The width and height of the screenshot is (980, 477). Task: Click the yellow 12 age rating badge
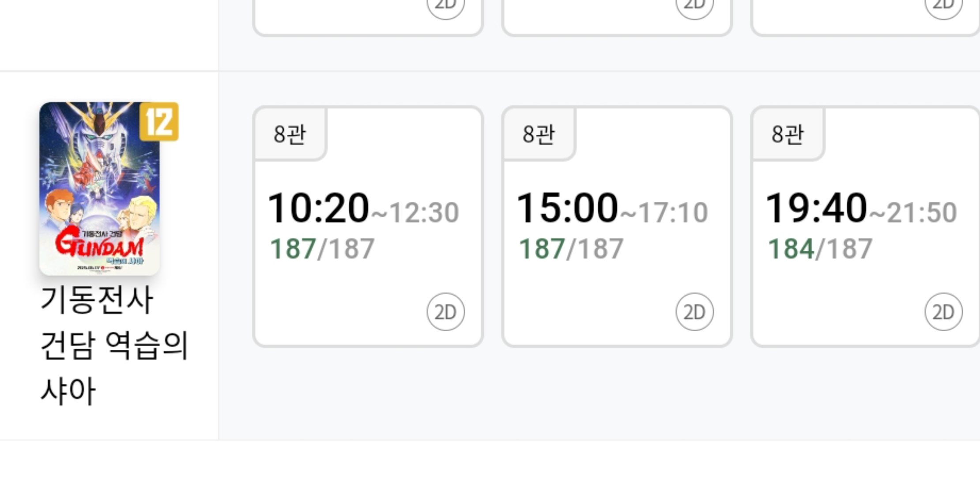click(159, 122)
